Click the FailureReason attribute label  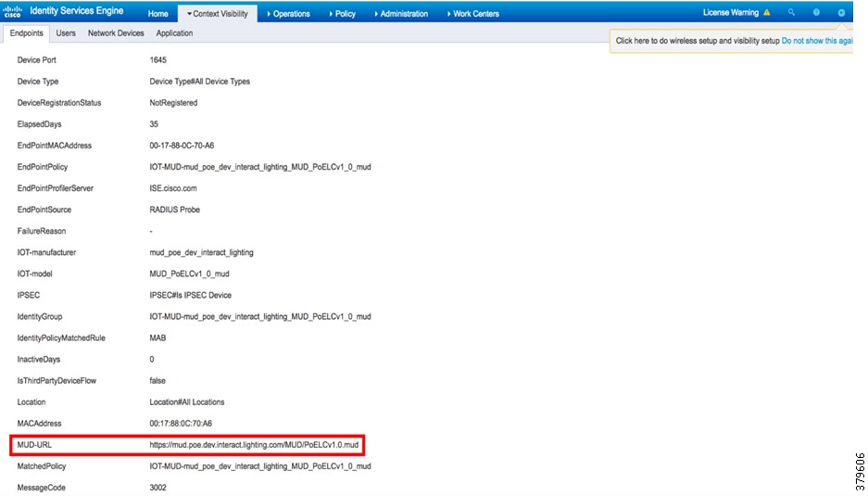[41, 231]
